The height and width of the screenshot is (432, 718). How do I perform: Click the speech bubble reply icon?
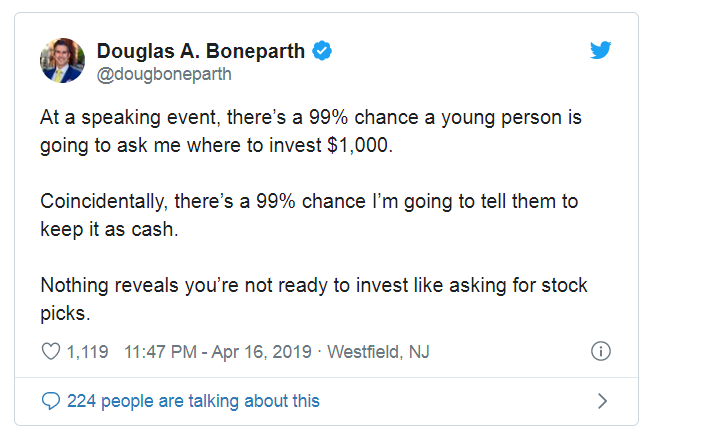[x=51, y=401]
